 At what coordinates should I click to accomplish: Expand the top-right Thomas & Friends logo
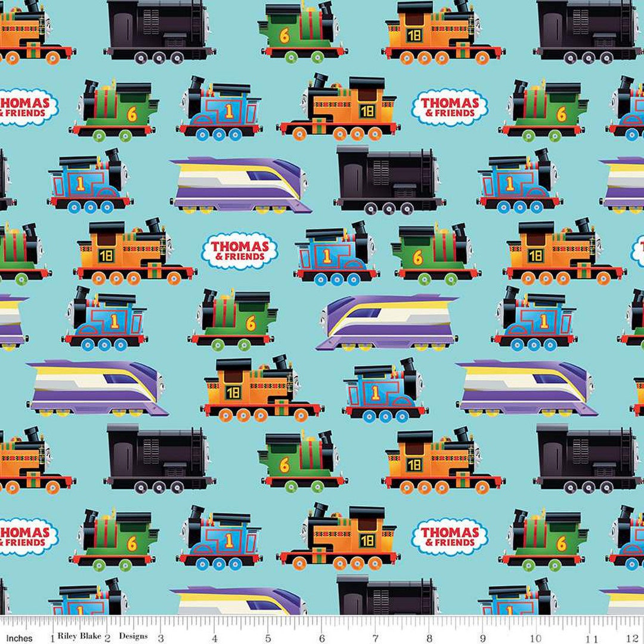coord(450,106)
